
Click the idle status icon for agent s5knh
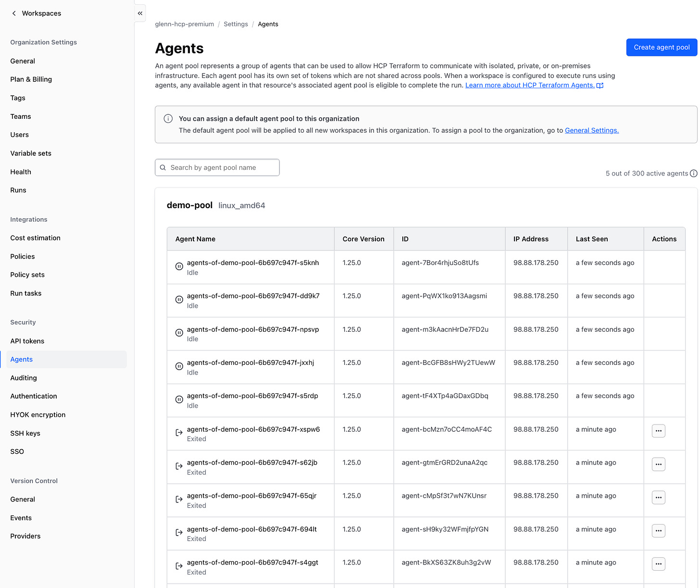pos(179,266)
